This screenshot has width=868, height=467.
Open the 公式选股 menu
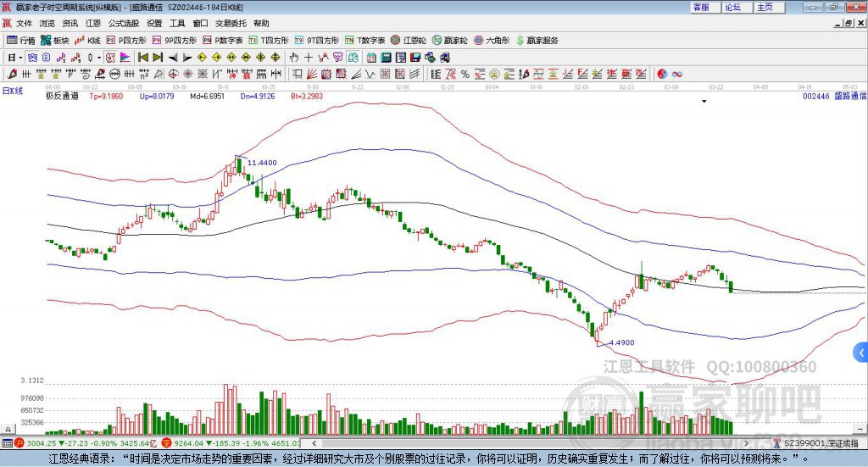point(124,23)
